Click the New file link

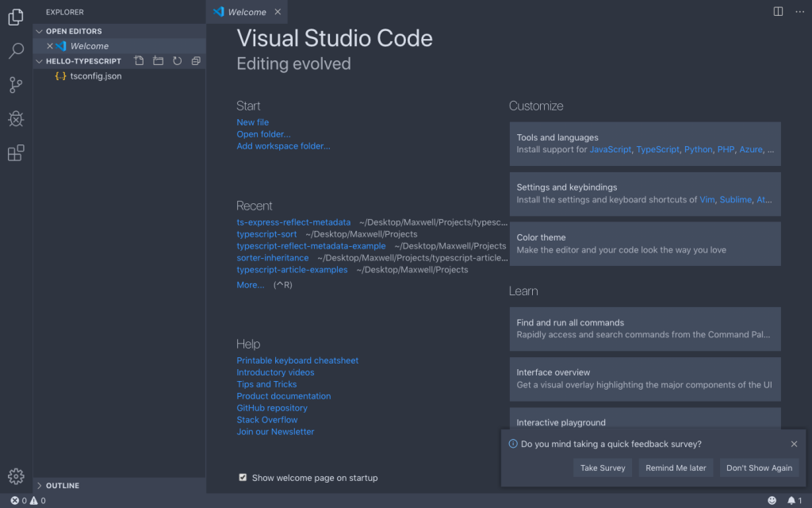pyautogui.click(x=252, y=122)
